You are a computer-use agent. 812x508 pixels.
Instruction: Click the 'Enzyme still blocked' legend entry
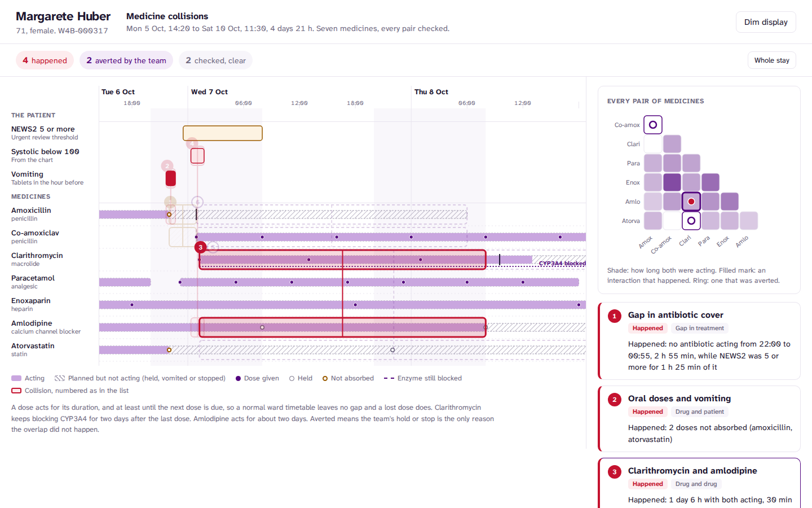[x=423, y=378]
